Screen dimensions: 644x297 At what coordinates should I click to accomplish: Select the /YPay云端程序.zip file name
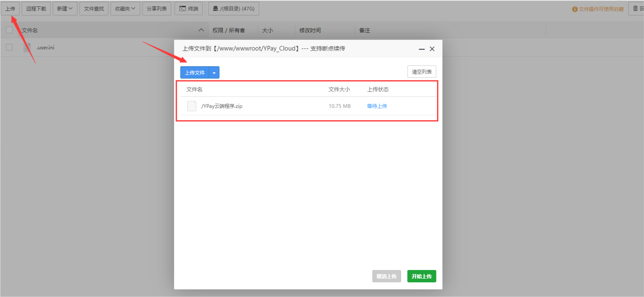tap(222, 106)
